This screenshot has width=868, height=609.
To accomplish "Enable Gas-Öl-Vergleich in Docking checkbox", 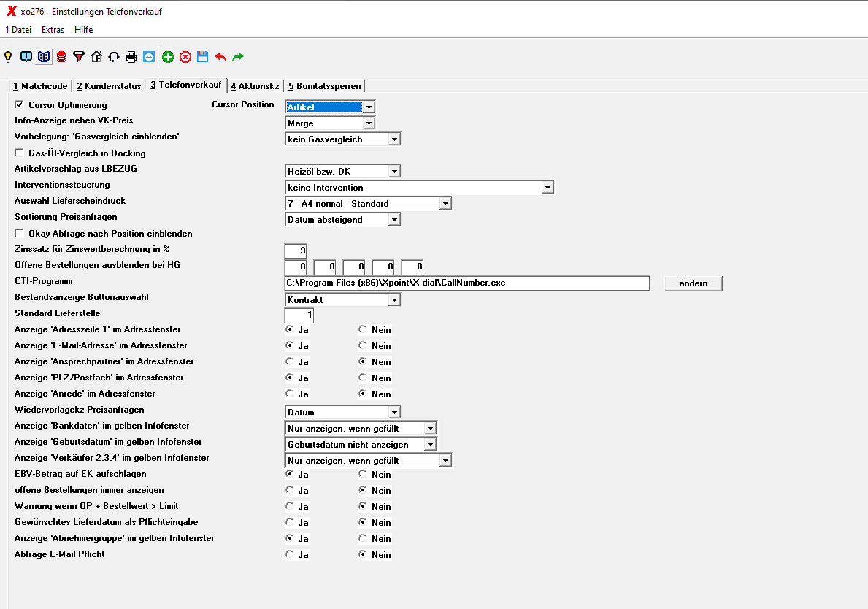I will click(20, 153).
